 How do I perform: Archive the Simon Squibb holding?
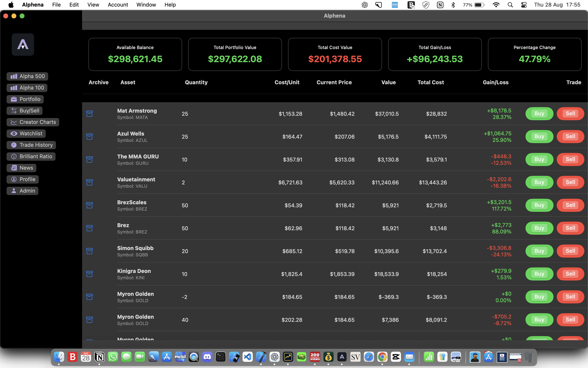click(89, 251)
